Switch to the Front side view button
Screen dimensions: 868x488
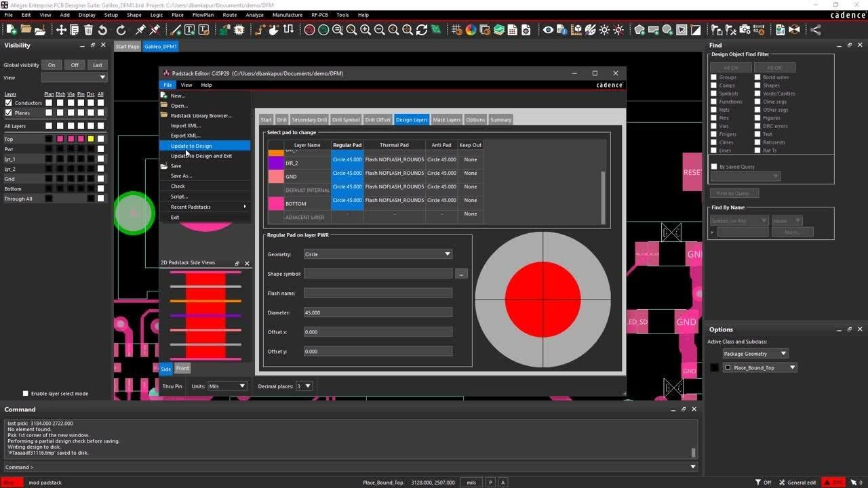coord(182,369)
